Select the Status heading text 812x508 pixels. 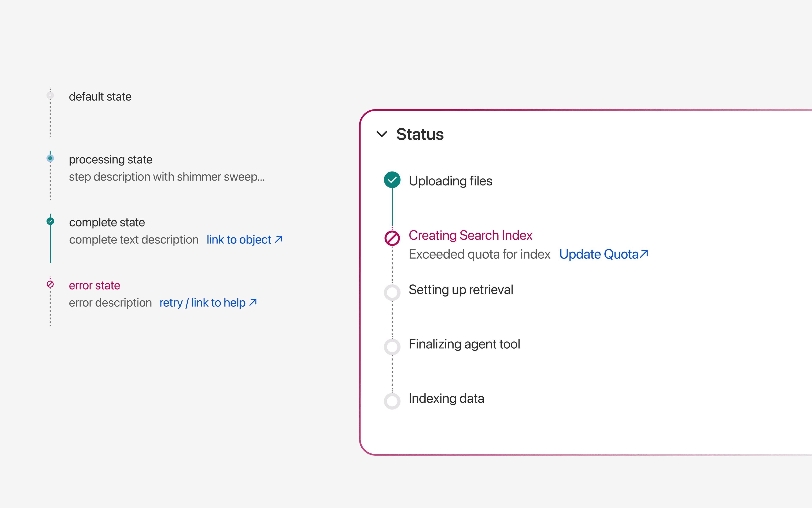pyautogui.click(x=420, y=134)
